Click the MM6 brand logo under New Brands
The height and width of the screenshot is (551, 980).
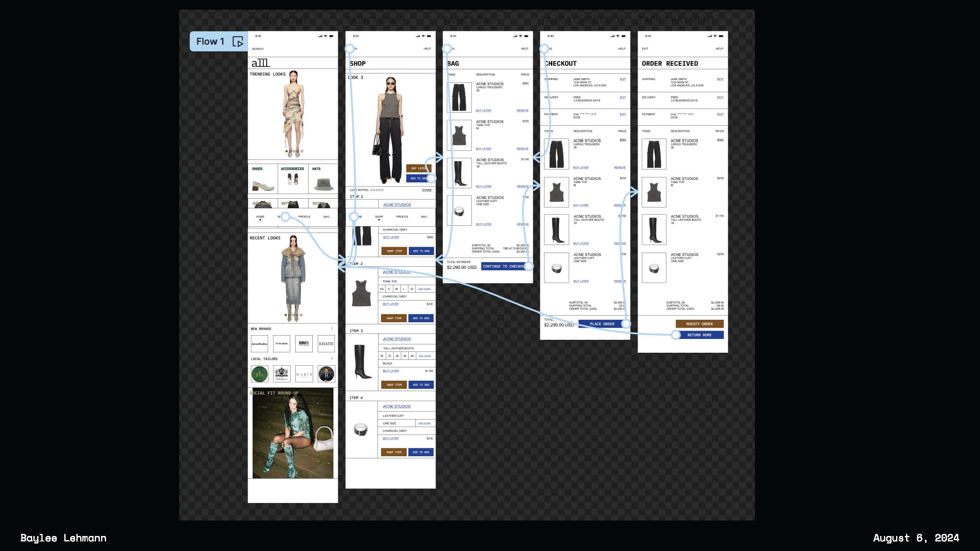tap(304, 343)
